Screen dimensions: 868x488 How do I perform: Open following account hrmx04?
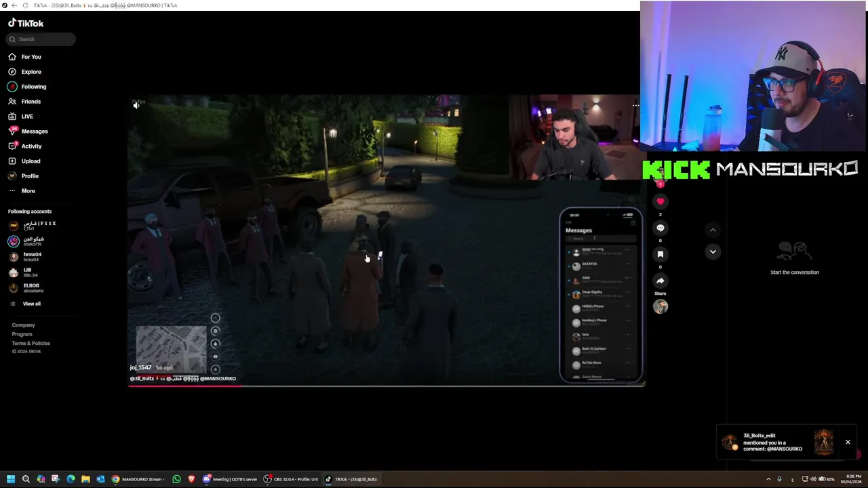(x=25, y=257)
